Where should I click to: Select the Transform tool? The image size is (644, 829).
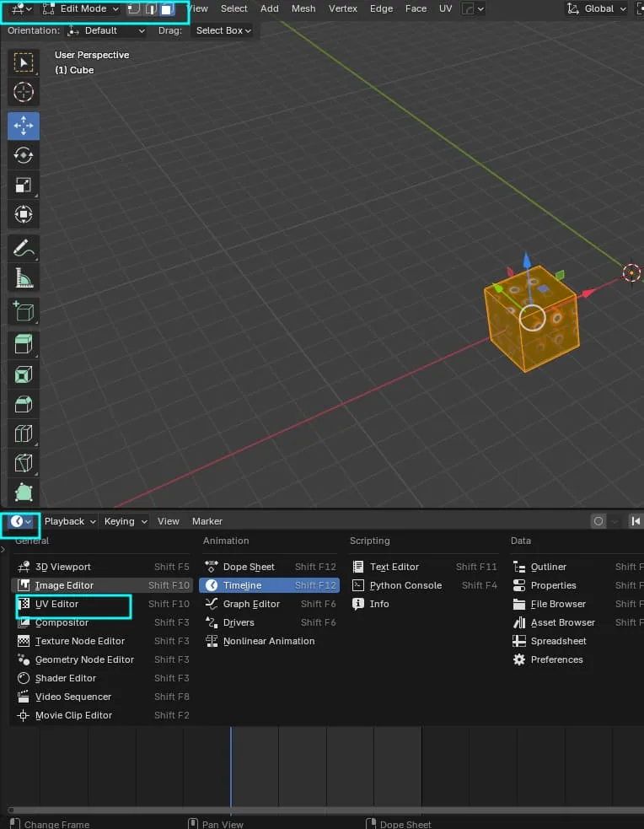24,215
